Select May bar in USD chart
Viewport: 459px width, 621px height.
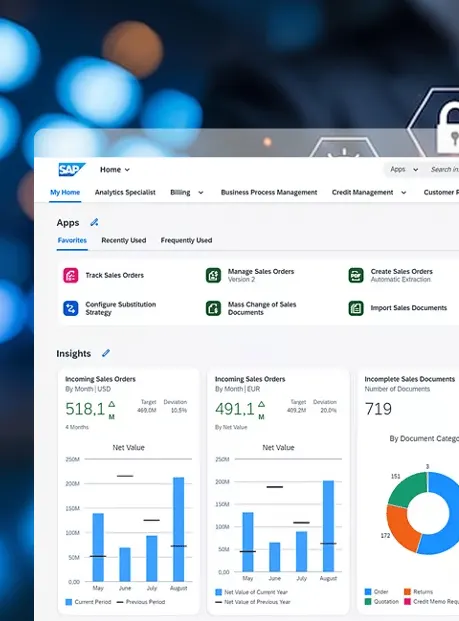tap(98, 547)
